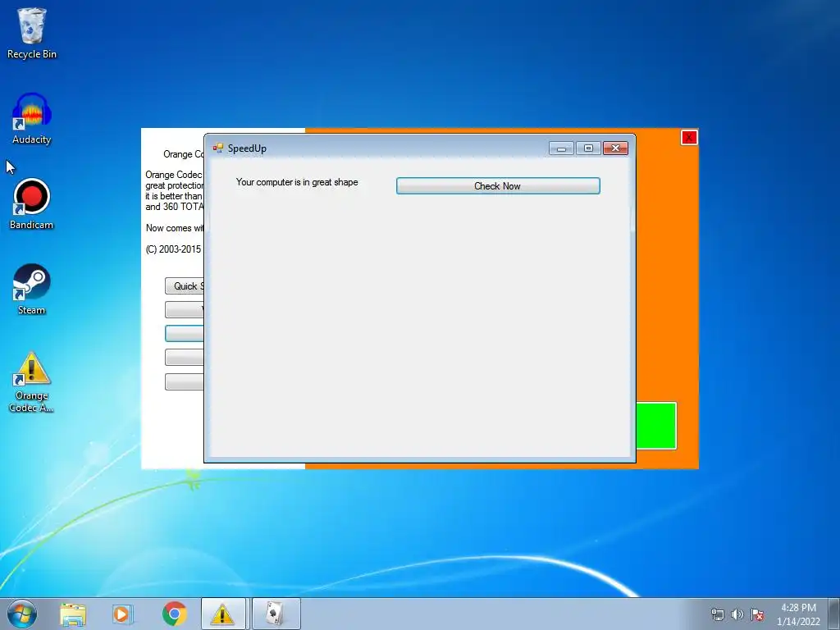This screenshot has height=630, width=840.
Task: Open File Explorer from the taskbar
Action: click(73, 614)
